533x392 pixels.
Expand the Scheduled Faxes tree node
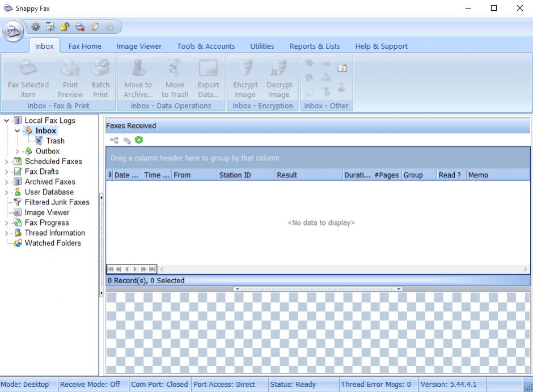(x=6, y=161)
